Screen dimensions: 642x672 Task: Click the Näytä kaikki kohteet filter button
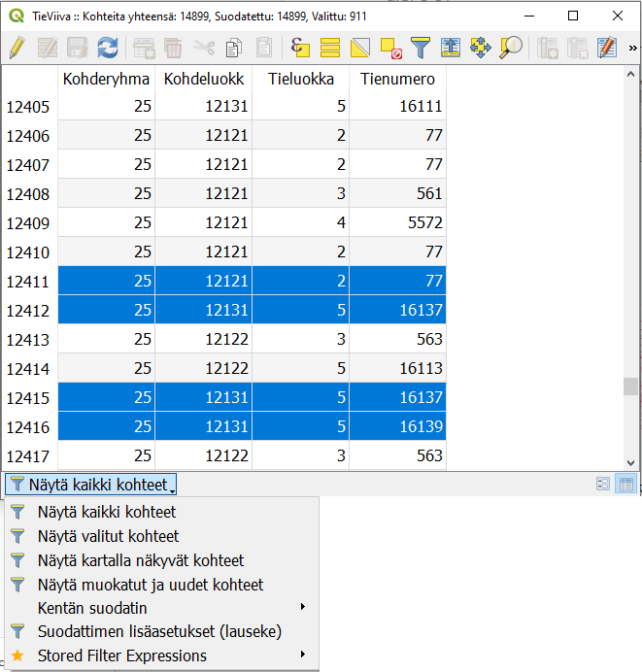92,484
